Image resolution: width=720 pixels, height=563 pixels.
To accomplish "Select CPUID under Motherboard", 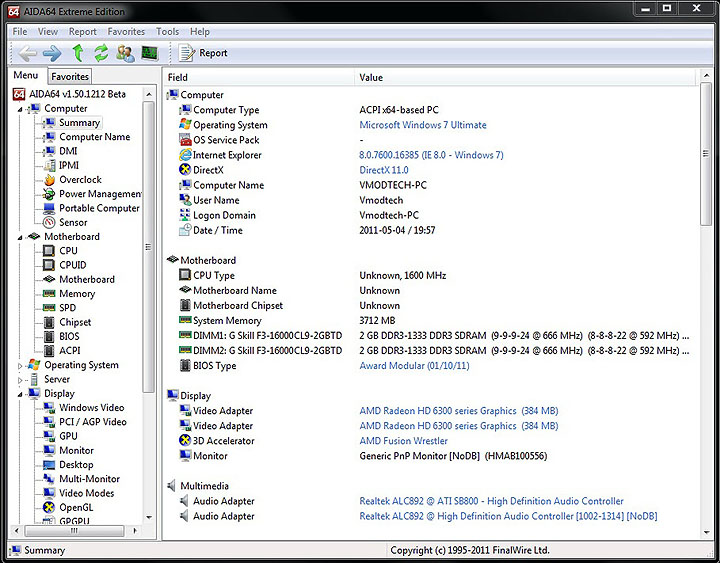I will [x=74, y=265].
